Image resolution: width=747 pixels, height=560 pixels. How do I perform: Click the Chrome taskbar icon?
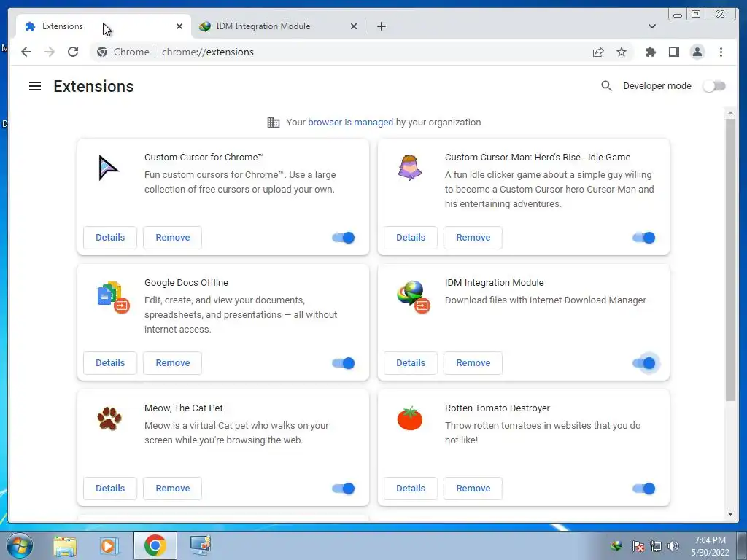(x=155, y=545)
